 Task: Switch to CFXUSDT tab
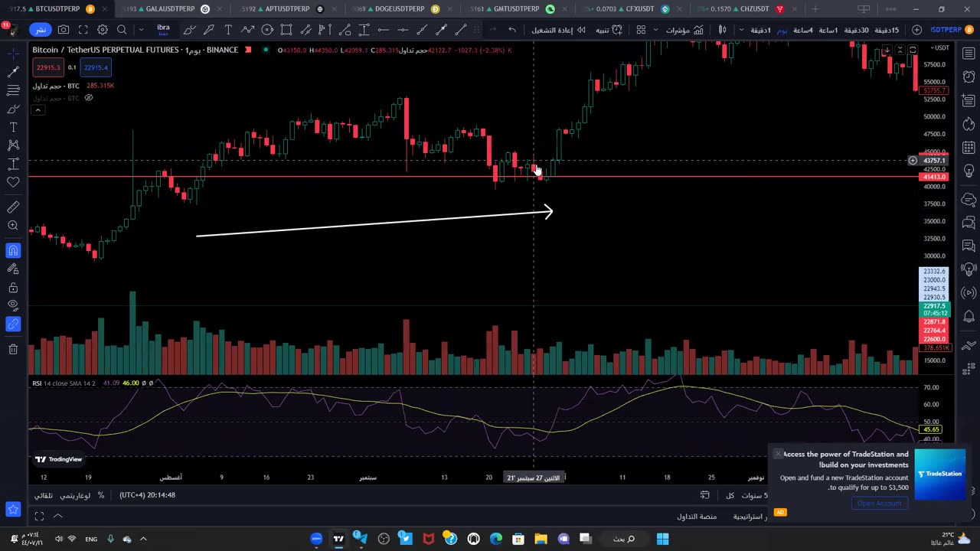coord(635,9)
